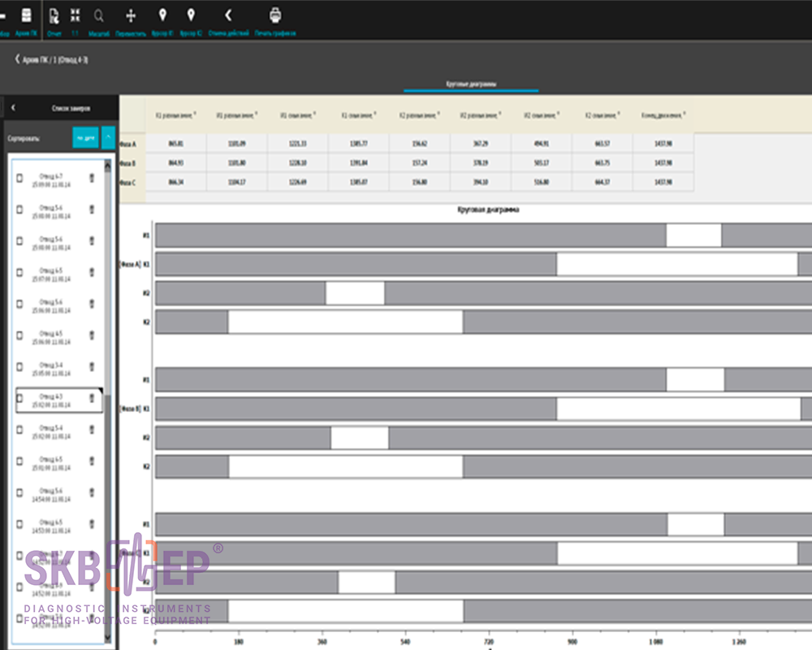The height and width of the screenshot is (650, 812).
Task: Click the undo actions back arrow
Action: click(x=228, y=15)
